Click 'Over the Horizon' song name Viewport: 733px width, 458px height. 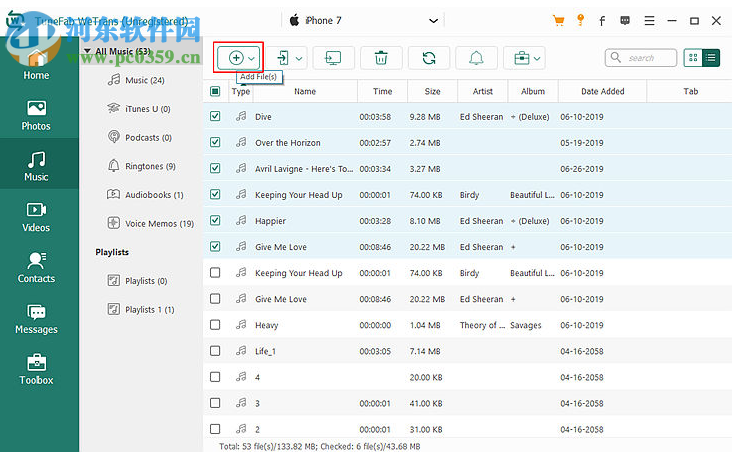(x=287, y=143)
